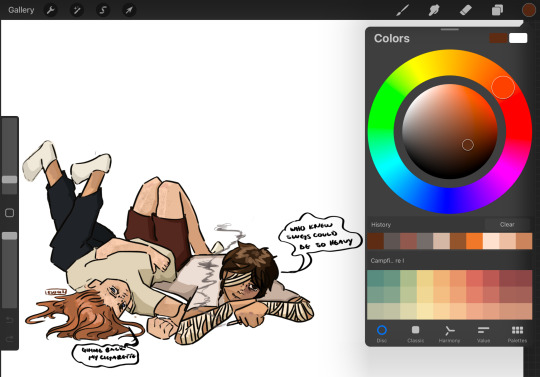Screen dimensions: 540x377
Task: Click the brush opacity slider handle
Action: [10, 236]
